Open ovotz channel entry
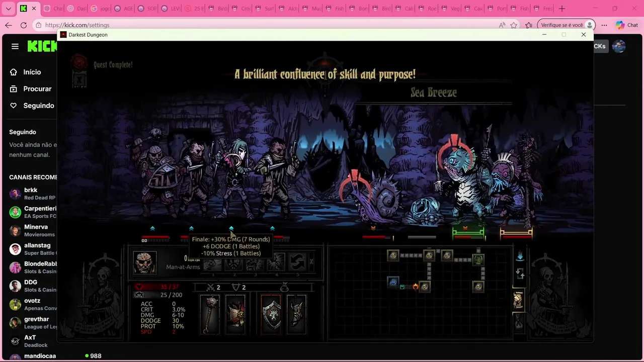This screenshot has width=644, height=362. (32, 304)
